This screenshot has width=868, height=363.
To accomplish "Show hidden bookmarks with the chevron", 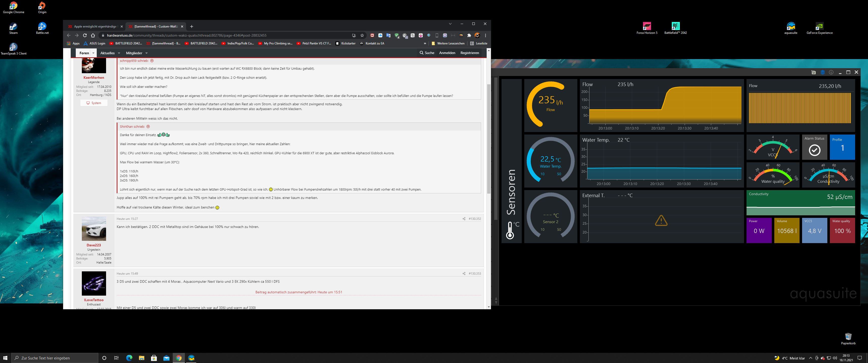I will click(425, 43).
